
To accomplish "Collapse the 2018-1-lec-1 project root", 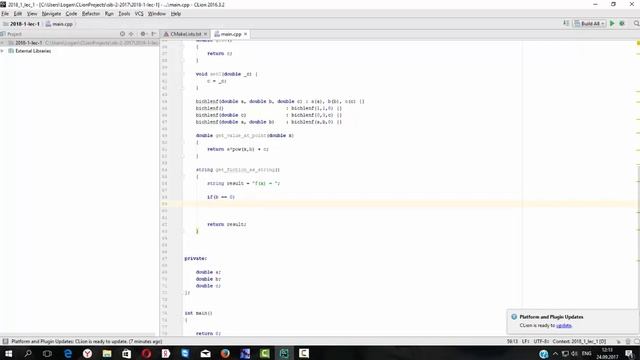I will [x=2, y=43].
